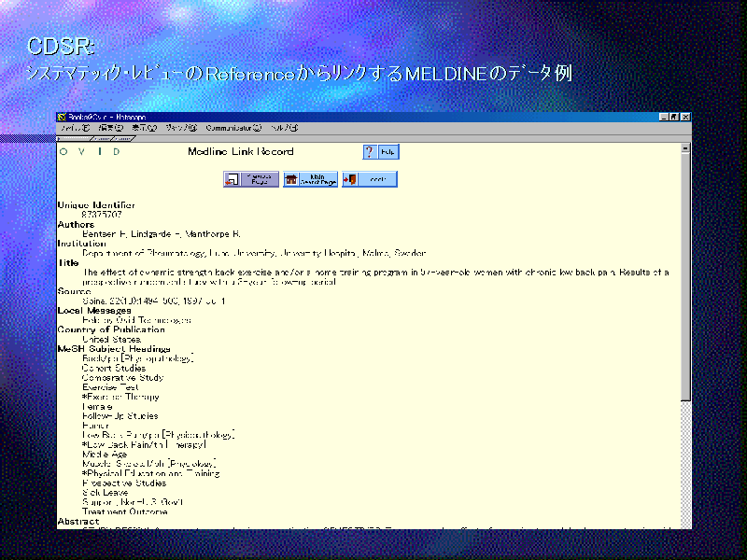The width and height of the screenshot is (747, 560).
Task: Click the Female heading
Action: 97,406
